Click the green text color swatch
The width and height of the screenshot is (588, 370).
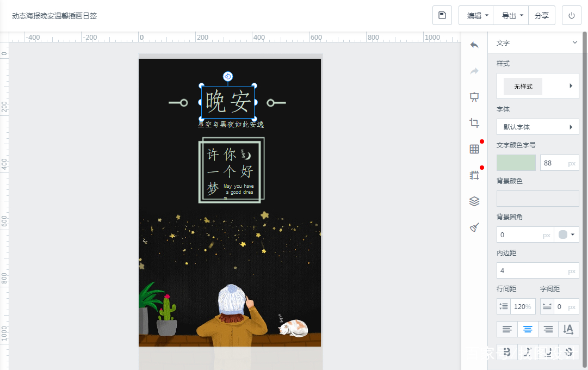[516, 163]
